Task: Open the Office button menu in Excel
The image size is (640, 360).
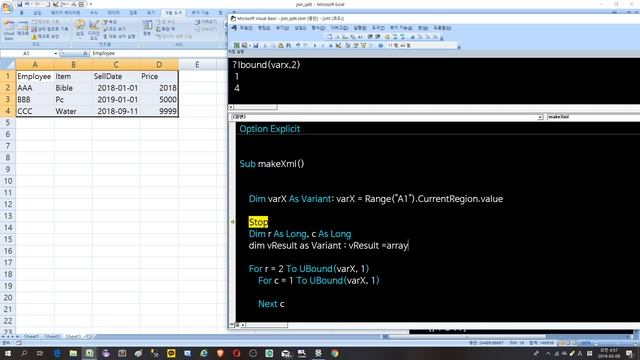Action: click(x=7, y=7)
